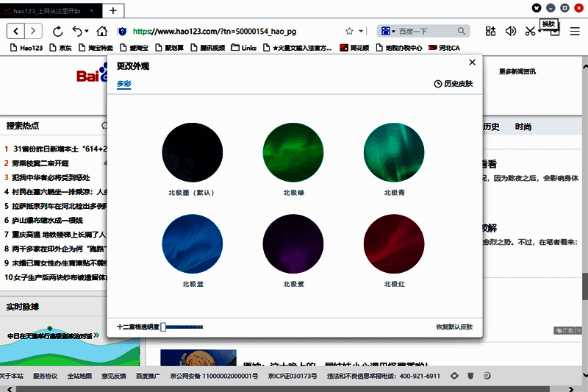The height and width of the screenshot is (392, 588).
Task: Switch to the 时尚 news tab
Action: [x=523, y=126]
